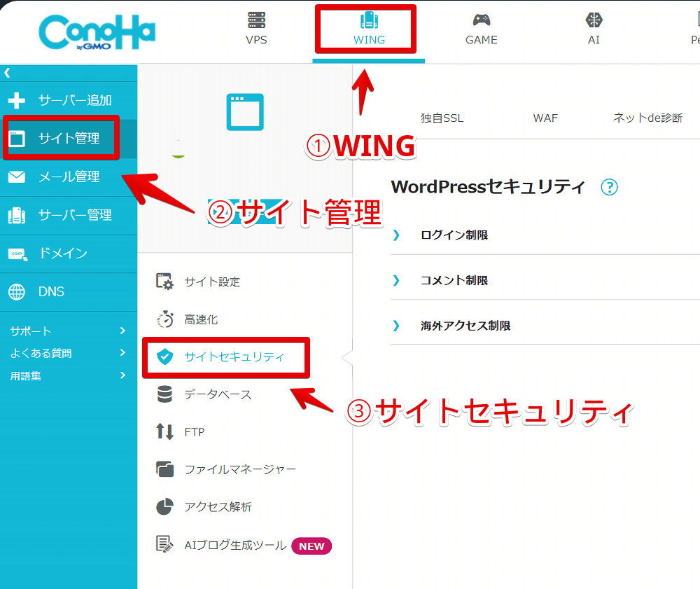Open the 用語集 link
Image resolution: width=700 pixels, height=589 pixels.
point(25,375)
